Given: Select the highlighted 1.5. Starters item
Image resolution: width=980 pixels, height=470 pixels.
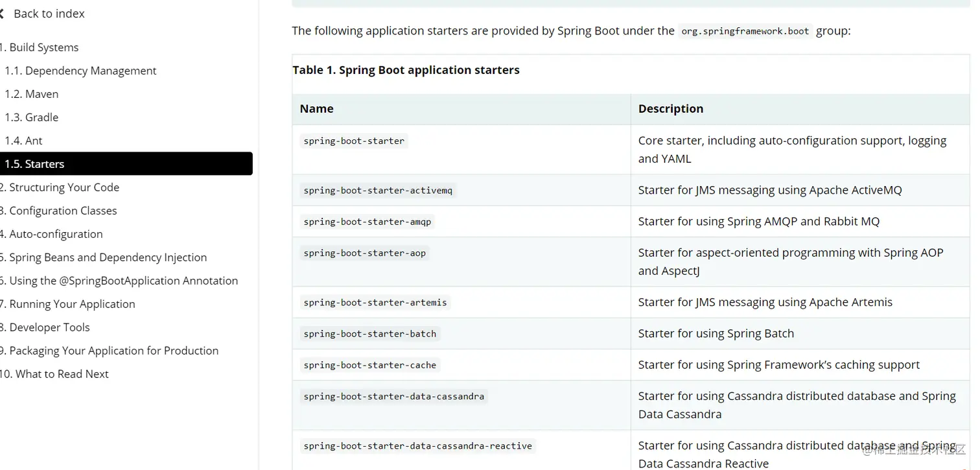Looking at the screenshot, I should [x=126, y=163].
